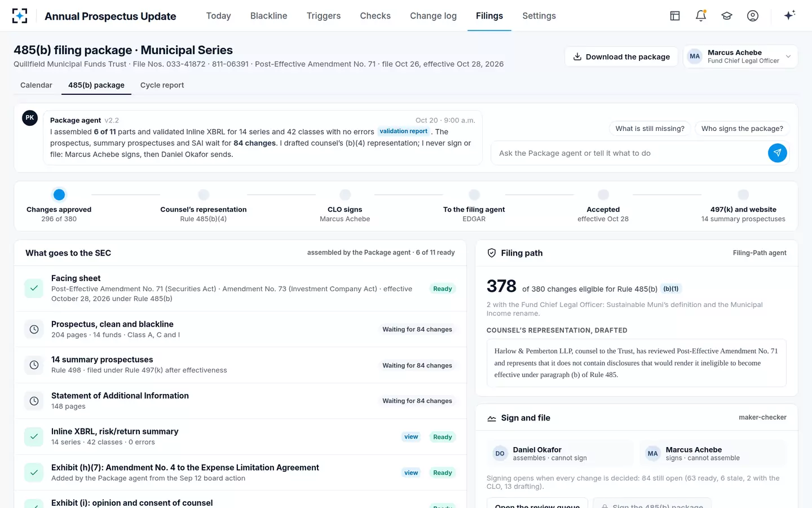Image resolution: width=812 pixels, height=508 pixels.
Task: Go to the Today tab
Action: click(x=219, y=16)
